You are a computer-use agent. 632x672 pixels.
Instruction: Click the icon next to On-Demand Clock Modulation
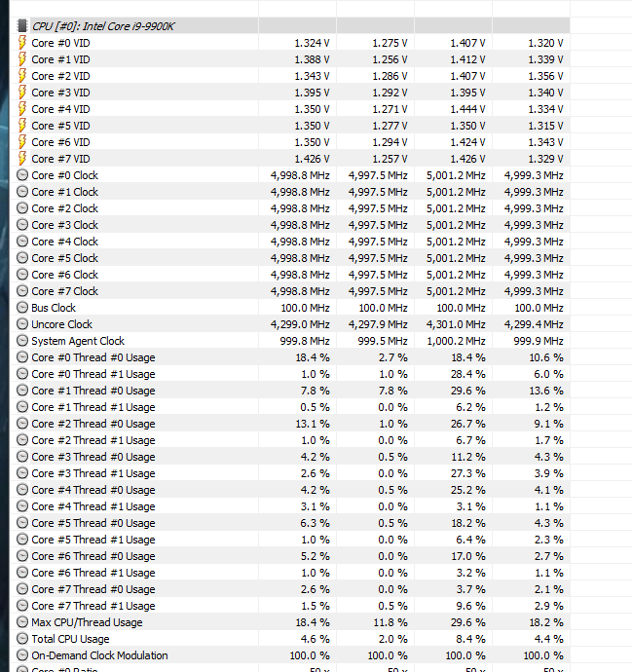coord(22,655)
